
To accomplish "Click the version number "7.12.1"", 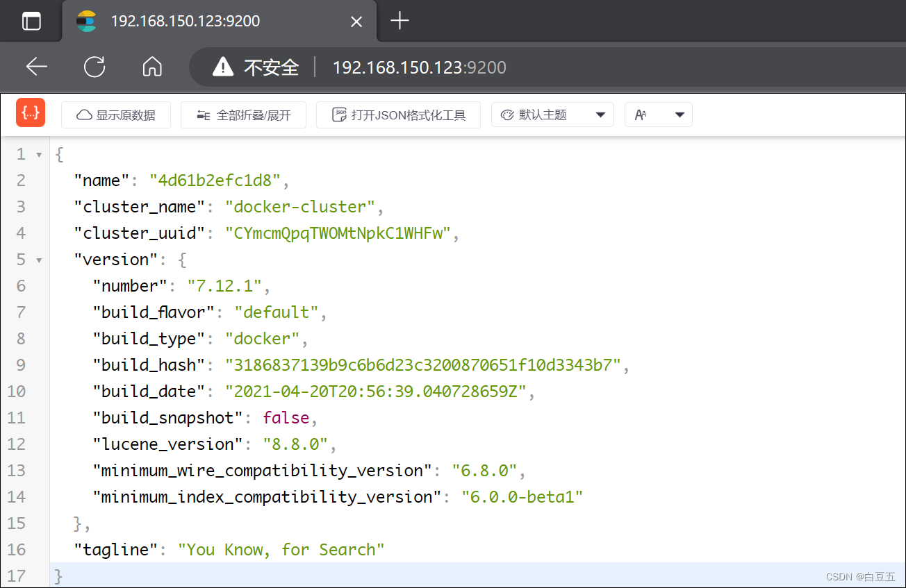I will 224,286.
